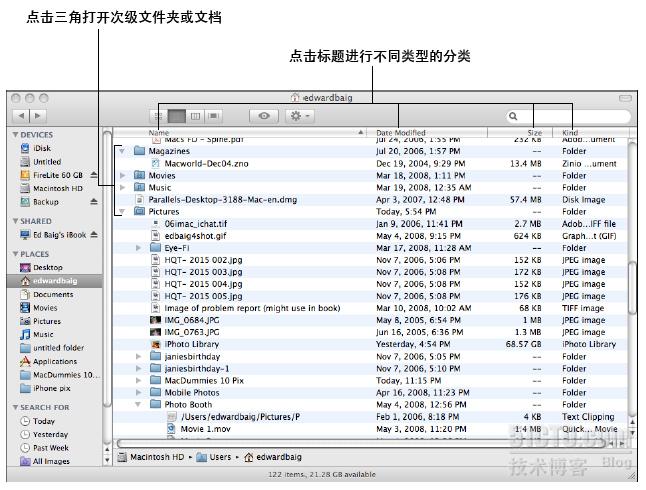Switch to column view button
Screen dimensions: 646x490
tap(195, 116)
